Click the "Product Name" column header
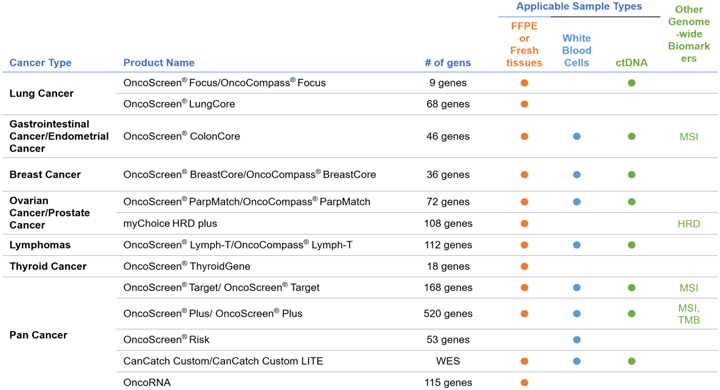 (159, 62)
